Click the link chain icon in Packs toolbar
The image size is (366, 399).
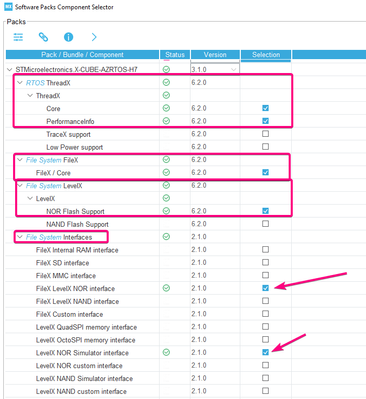43,37
